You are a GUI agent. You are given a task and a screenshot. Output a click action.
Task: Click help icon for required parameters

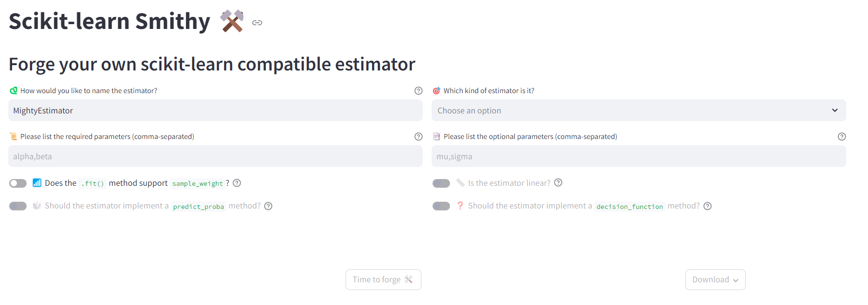tap(419, 137)
